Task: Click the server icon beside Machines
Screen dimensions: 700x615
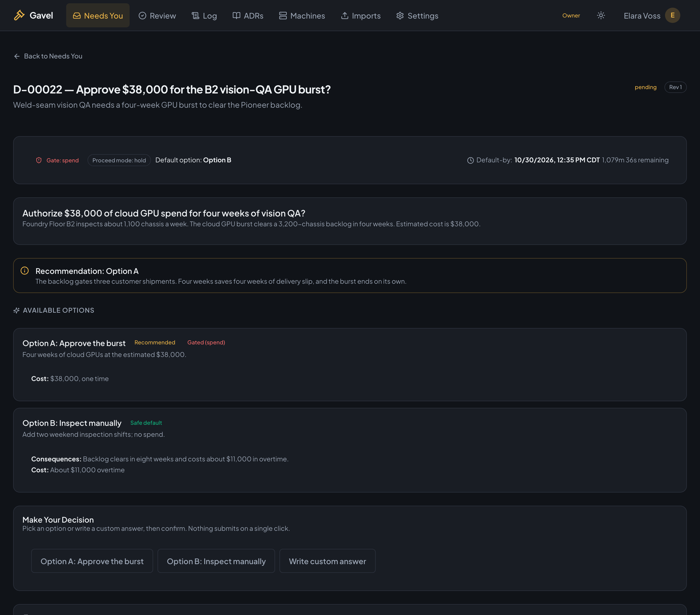Action: 283,16
